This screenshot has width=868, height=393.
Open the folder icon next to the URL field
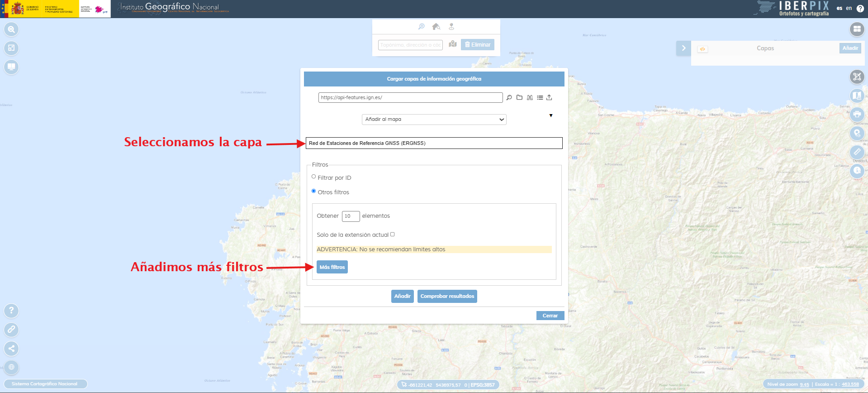click(x=519, y=97)
